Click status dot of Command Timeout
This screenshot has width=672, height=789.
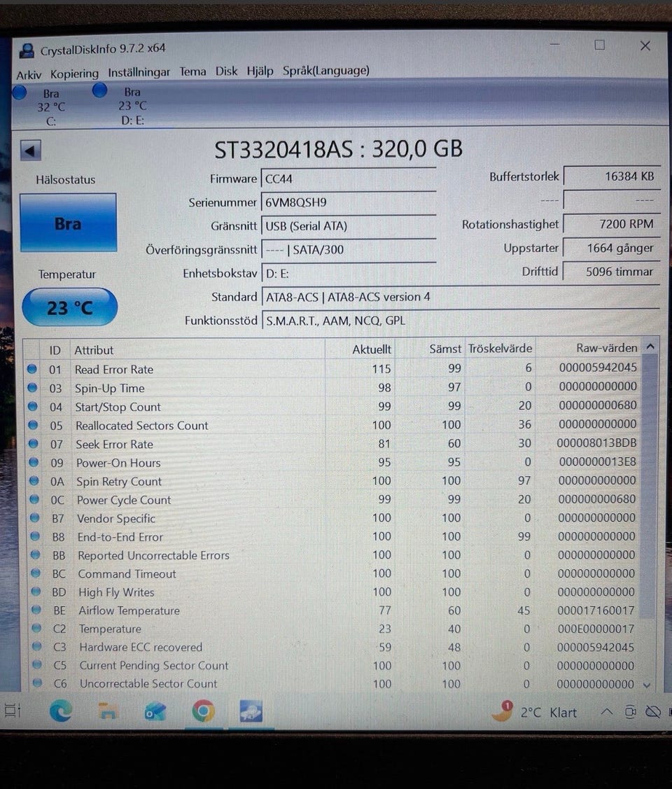coord(35,573)
